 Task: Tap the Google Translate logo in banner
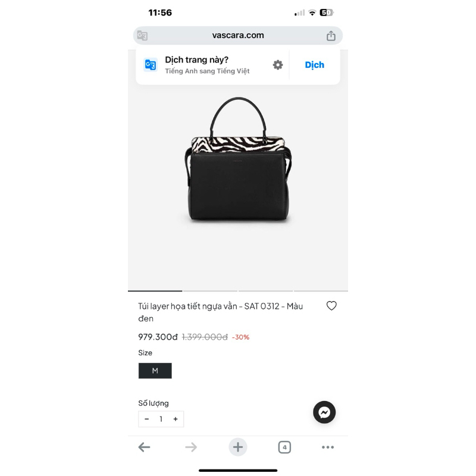click(x=151, y=65)
